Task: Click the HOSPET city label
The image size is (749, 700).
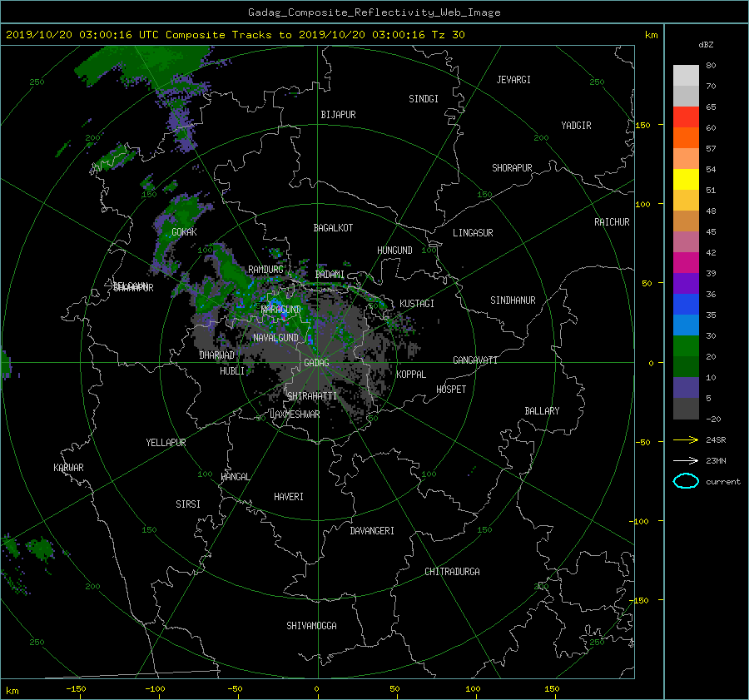Action: pos(451,390)
